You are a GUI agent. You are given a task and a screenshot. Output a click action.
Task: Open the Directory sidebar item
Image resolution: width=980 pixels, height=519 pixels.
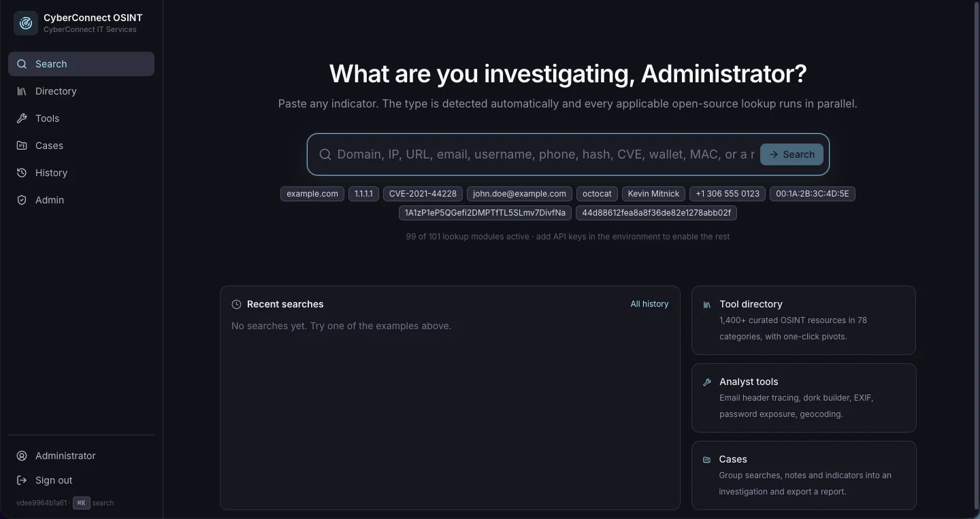pos(81,91)
